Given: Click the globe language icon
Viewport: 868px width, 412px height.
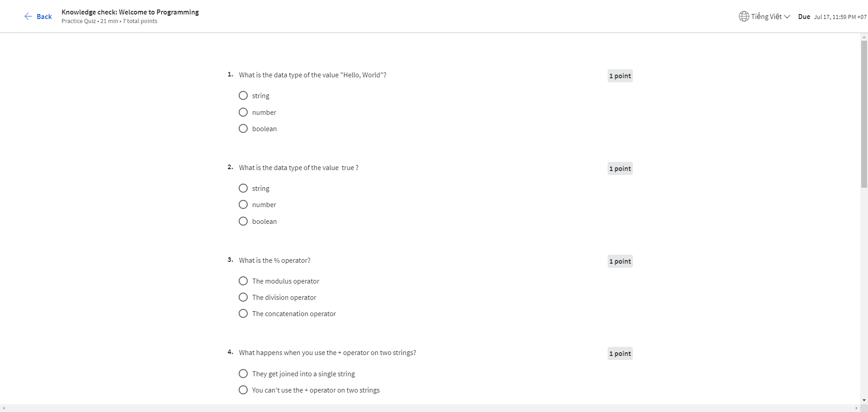Looking at the screenshot, I should tap(744, 16).
